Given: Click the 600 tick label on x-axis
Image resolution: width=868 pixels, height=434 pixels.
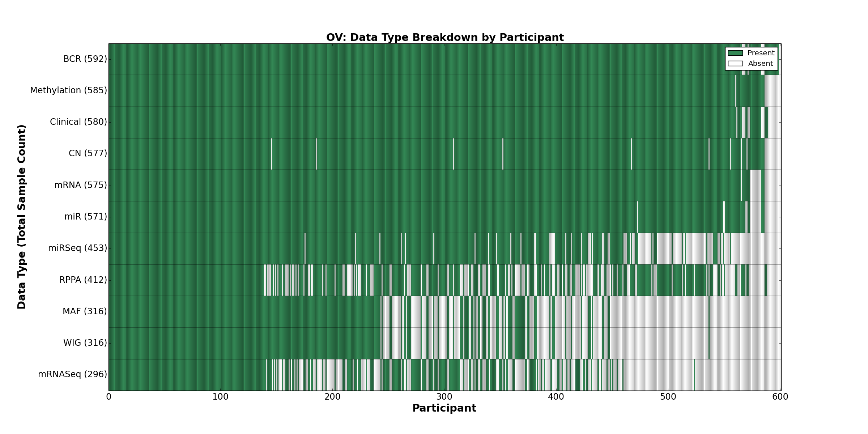Looking at the screenshot, I should tap(780, 397).
